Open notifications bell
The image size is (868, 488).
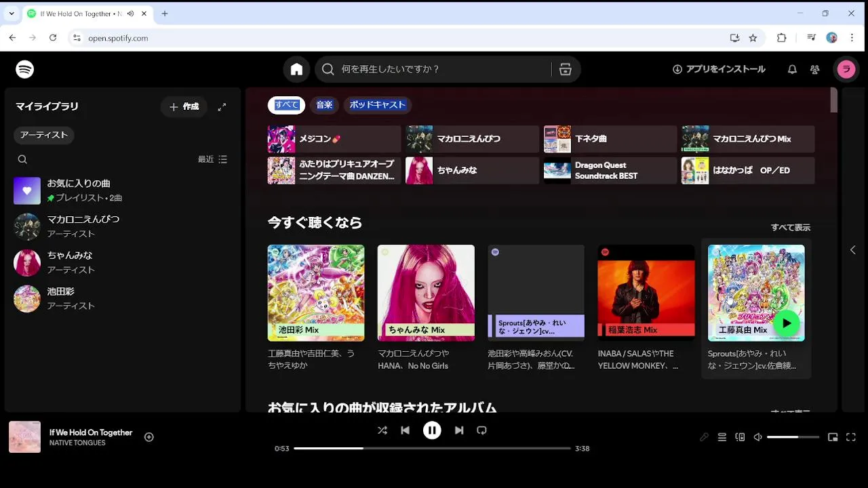tap(792, 69)
